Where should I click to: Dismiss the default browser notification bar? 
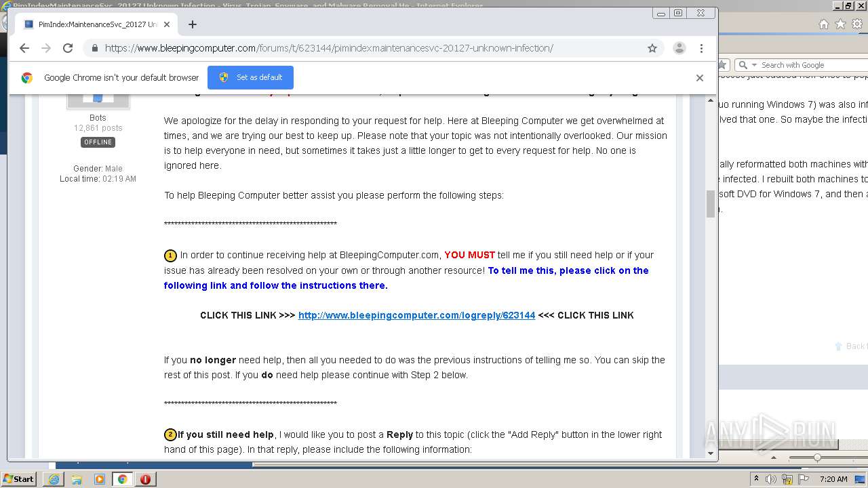point(700,78)
